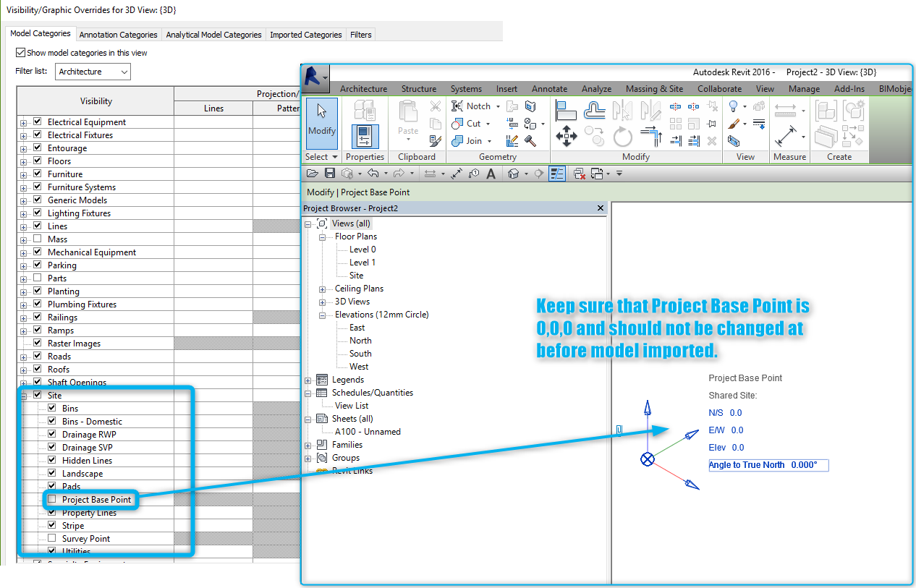
Task: Click the Project Base Point circle symbol in view
Action: coord(648,459)
